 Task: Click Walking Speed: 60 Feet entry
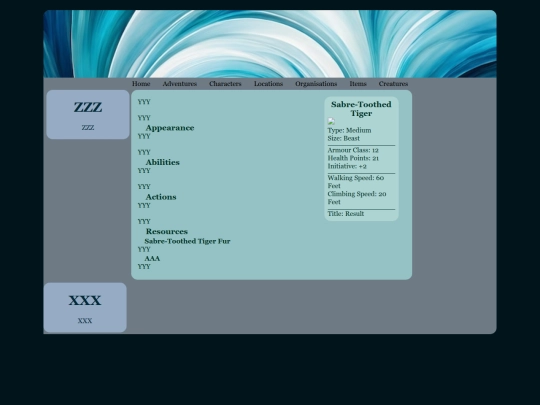pyautogui.click(x=356, y=182)
